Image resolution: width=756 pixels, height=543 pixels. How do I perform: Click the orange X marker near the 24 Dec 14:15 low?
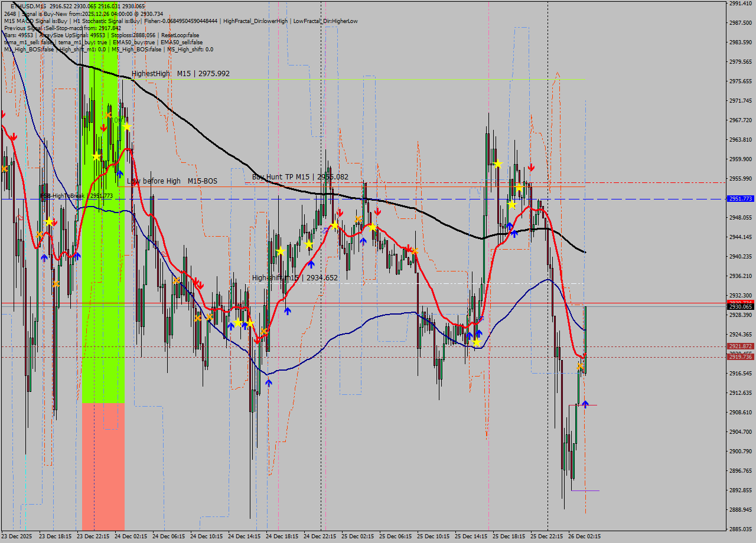pyautogui.click(x=264, y=331)
